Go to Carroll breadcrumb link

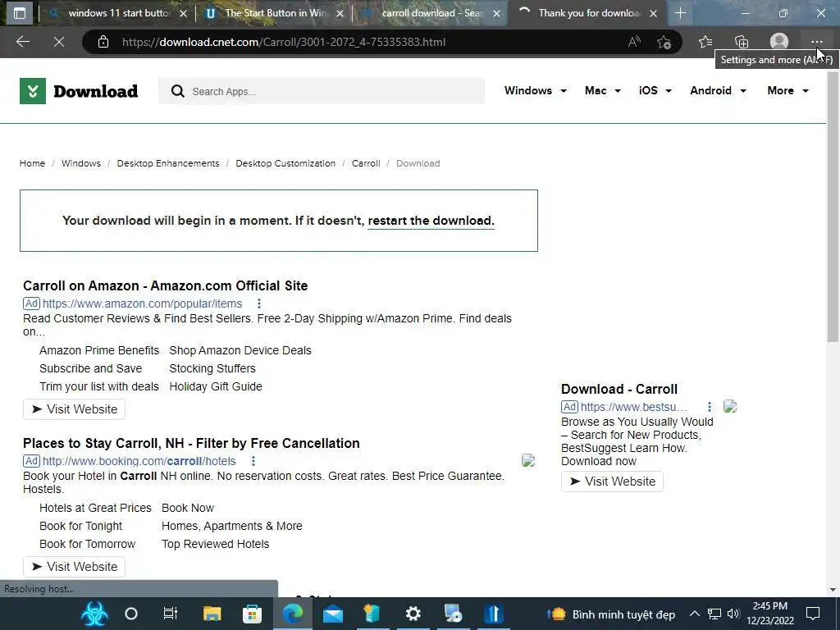pos(366,163)
